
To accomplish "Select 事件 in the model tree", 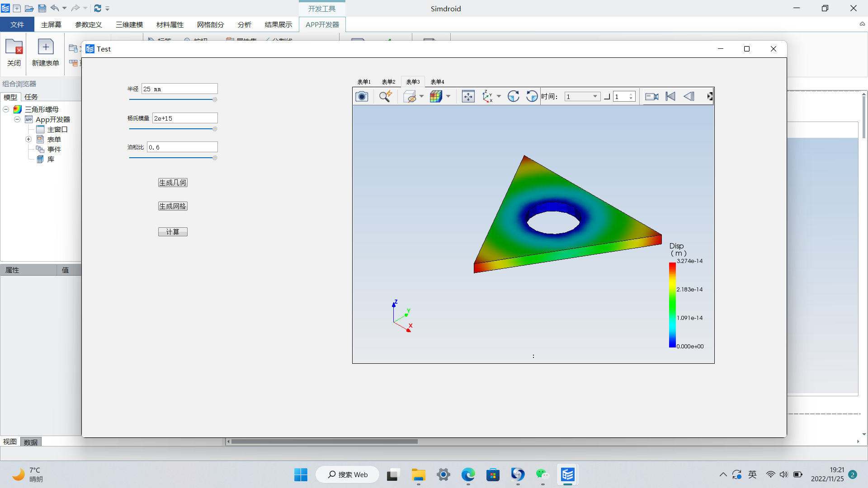I will pyautogui.click(x=54, y=149).
